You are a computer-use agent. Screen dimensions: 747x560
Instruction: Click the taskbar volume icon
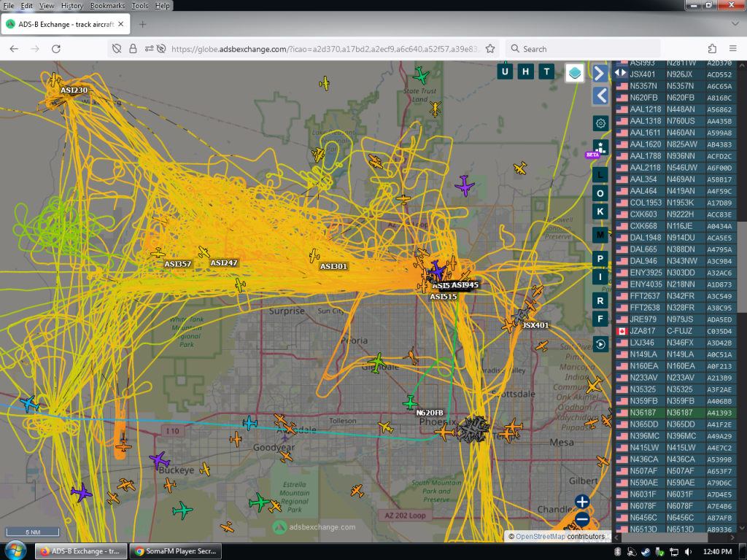click(x=689, y=551)
